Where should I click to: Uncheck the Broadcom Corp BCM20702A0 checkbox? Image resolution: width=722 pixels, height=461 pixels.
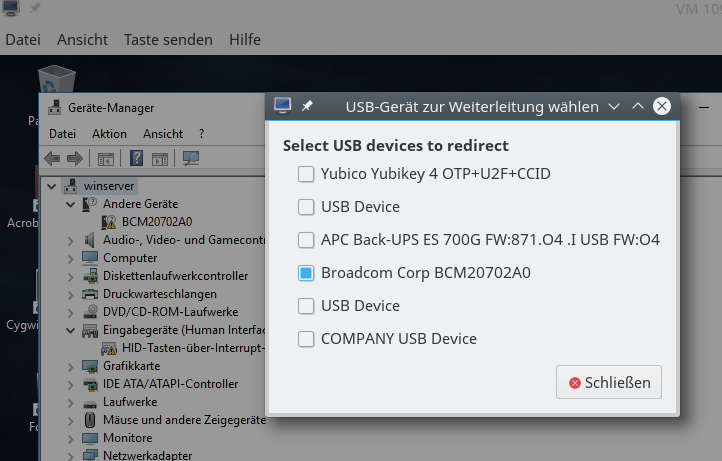click(306, 273)
